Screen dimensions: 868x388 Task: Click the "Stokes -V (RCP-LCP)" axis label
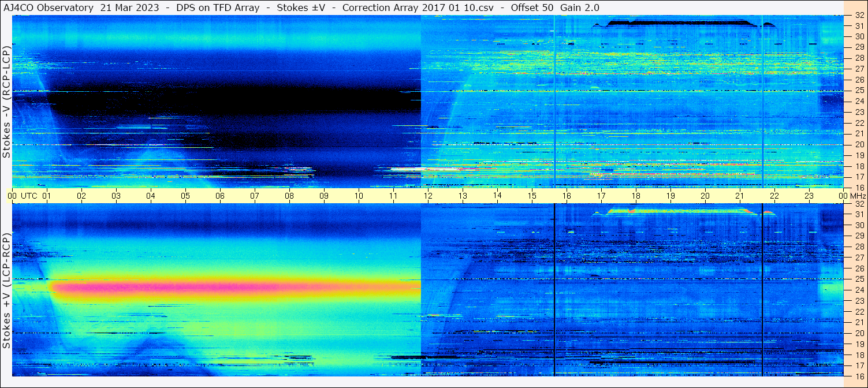click(6, 102)
